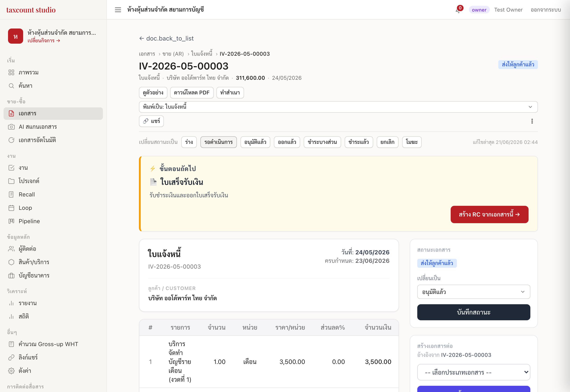Click the รายงาน bar chart icon
570x392 pixels.
click(x=11, y=303)
